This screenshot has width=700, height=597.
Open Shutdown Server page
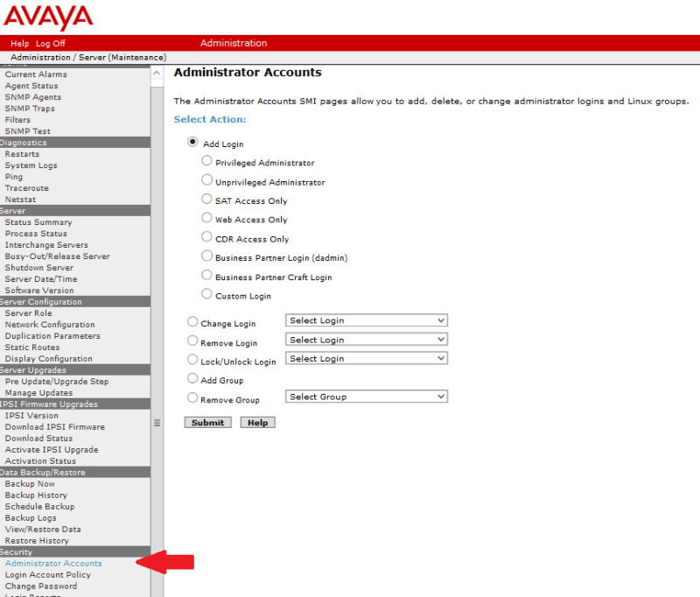tap(38, 268)
